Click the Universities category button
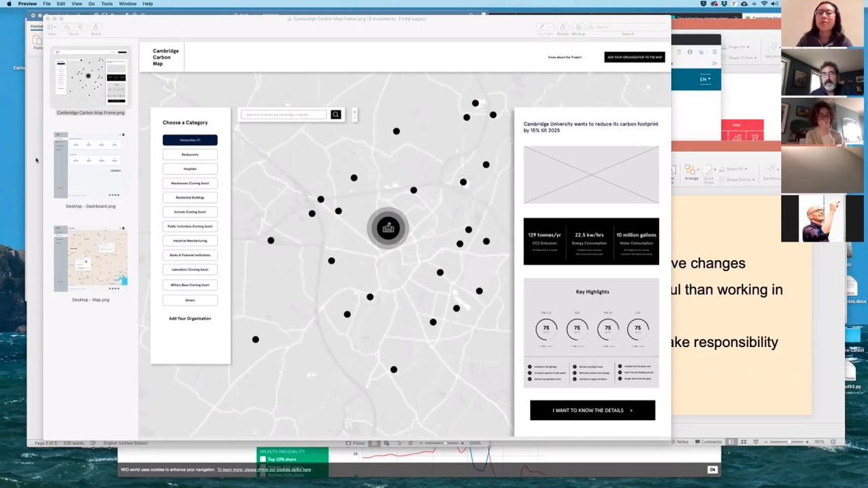Screen dimensions: 868x488 pos(190,140)
